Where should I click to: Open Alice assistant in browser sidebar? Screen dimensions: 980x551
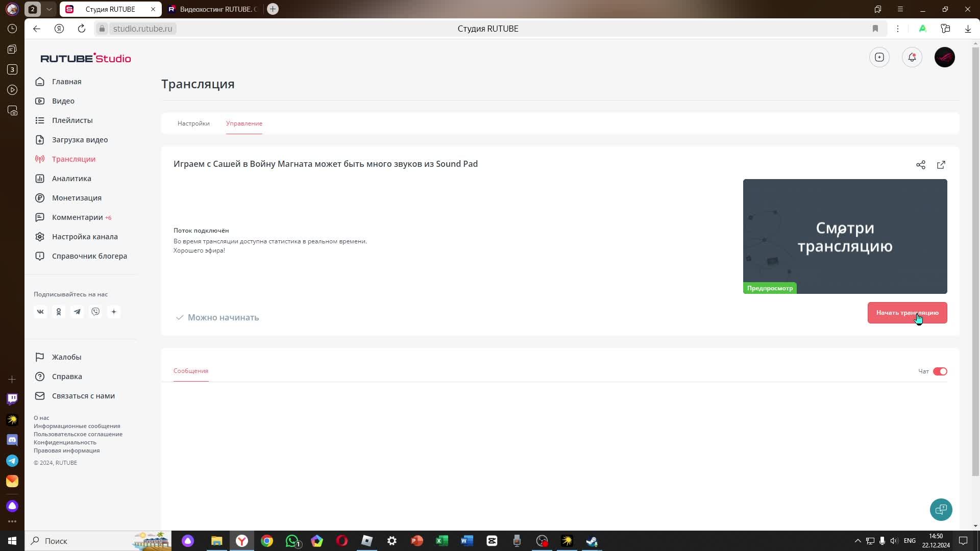coord(12,506)
